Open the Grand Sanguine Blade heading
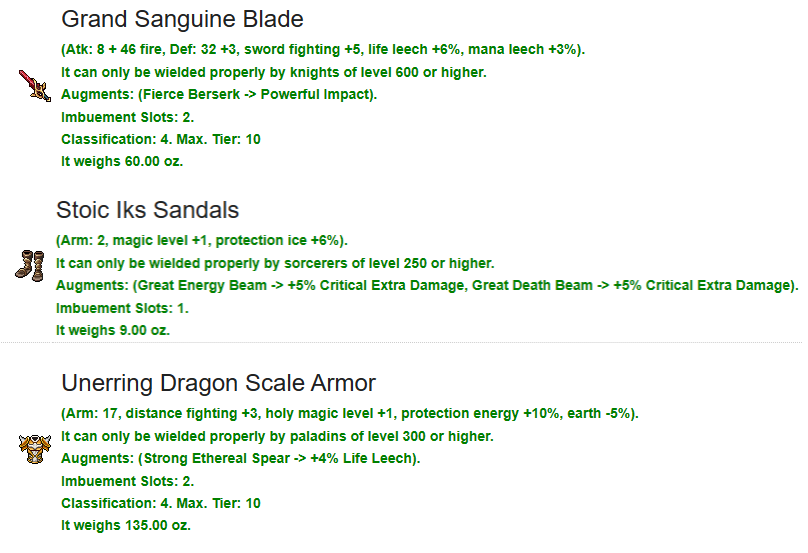 coord(182,20)
